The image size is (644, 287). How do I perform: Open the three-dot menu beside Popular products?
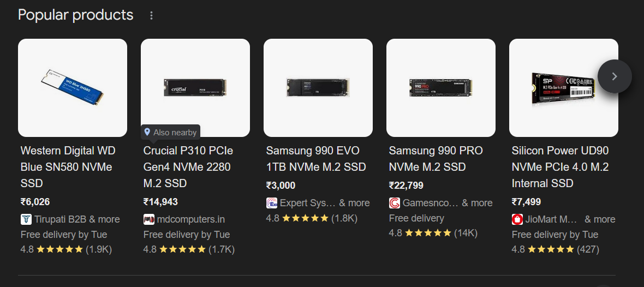(x=152, y=15)
